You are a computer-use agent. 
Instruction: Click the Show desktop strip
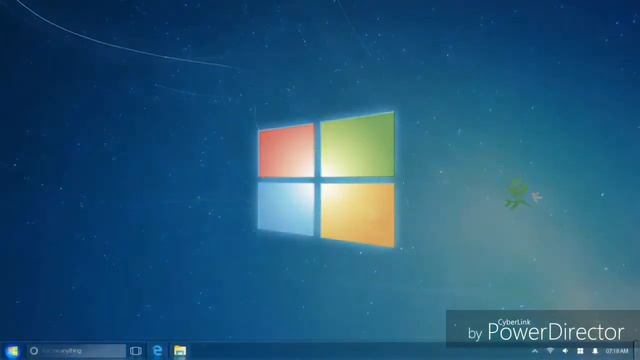pos(637,350)
